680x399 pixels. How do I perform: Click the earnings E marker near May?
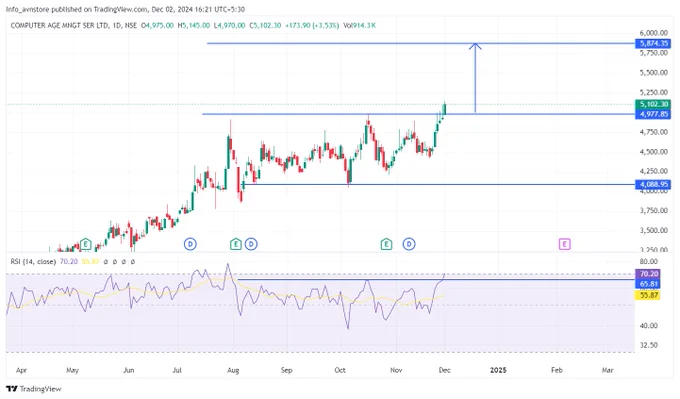(x=85, y=244)
